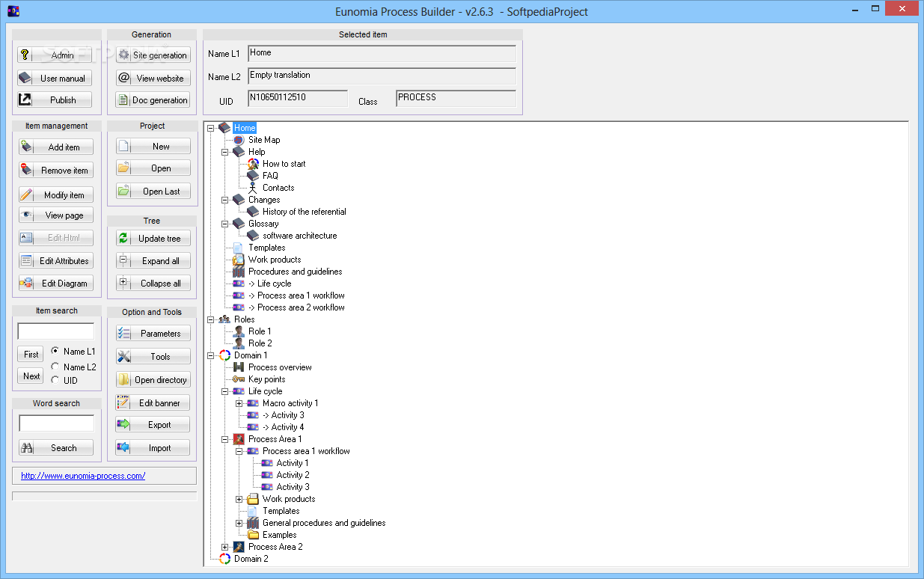Screen dimensions: 924x579
Task: Collapse the Help tree node
Action: 225,152
